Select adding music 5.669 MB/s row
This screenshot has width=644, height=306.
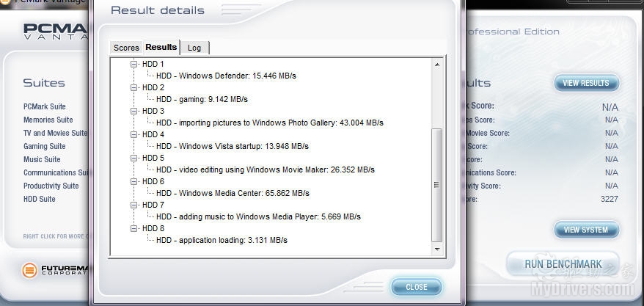tap(258, 216)
